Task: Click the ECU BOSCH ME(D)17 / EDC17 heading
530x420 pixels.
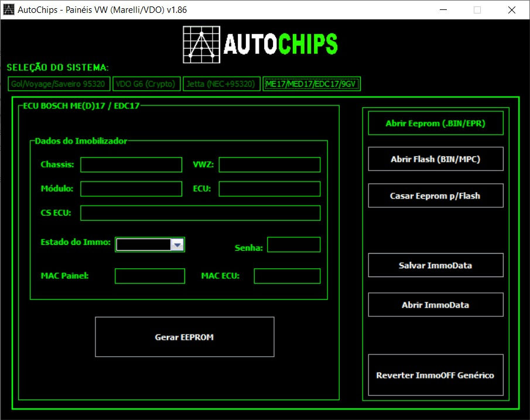Action: pos(81,106)
